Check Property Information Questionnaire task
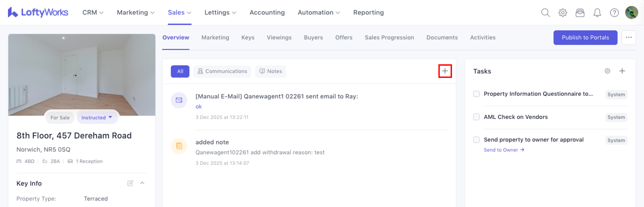This screenshot has height=207, width=644. pos(476,94)
